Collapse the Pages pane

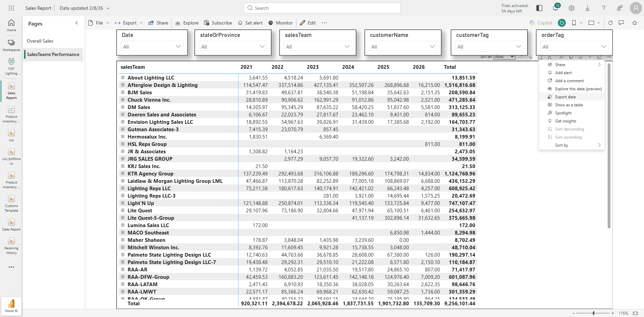click(x=76, y=23)
